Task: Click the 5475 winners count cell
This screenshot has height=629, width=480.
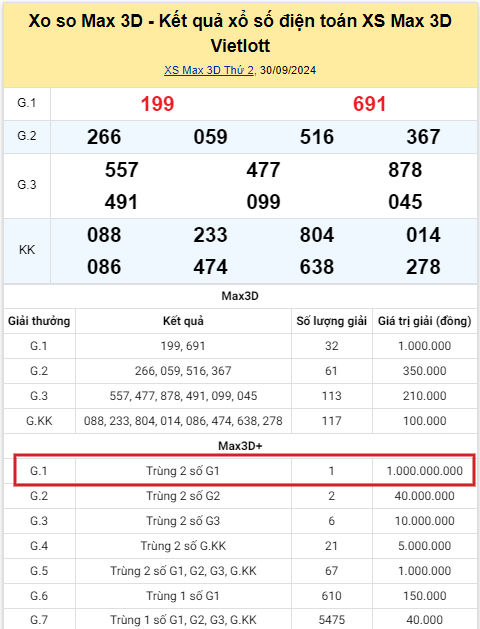Action: click(332, 620)
